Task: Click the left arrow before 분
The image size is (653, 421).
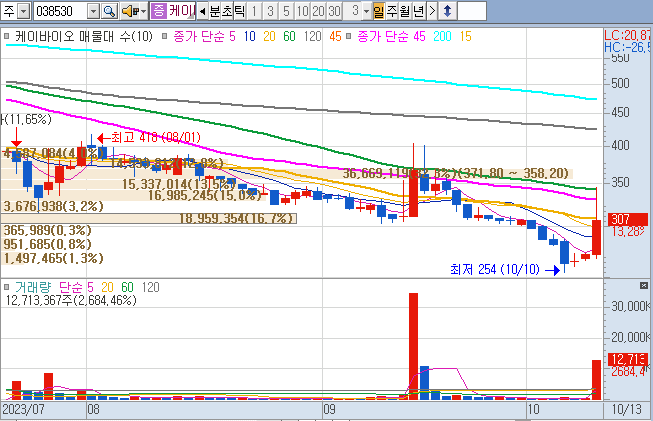Action: point(202,11)
